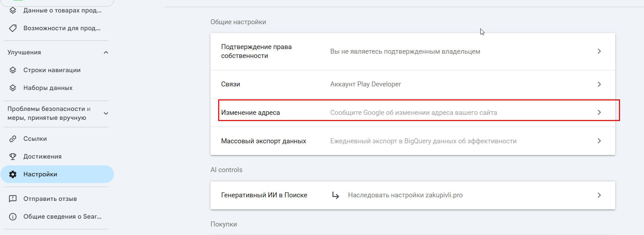Screen dimensions: 644x235
Task: Click the gear icon beside Настройки
Action: pos(13,174)
